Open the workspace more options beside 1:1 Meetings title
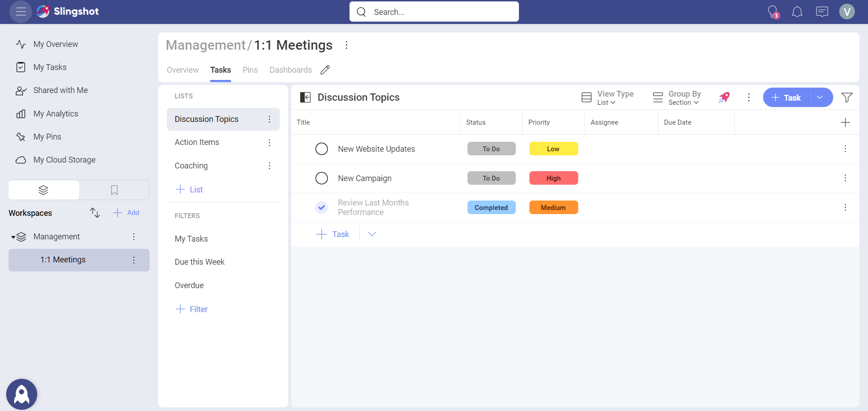This screenshot has width=868, height=411. 346,45
